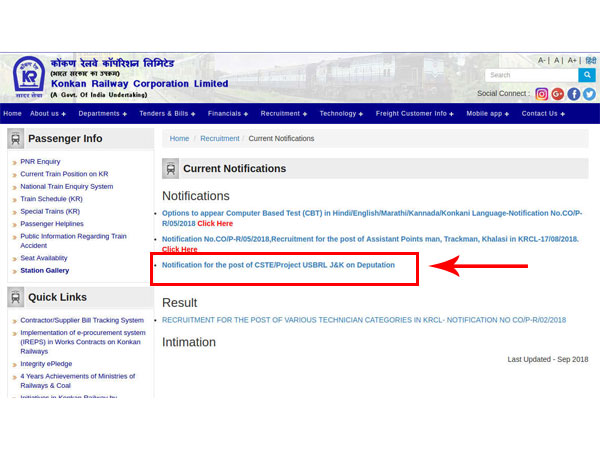
Task: Open e-procurement system IREPS link
Action: point(83,342)
